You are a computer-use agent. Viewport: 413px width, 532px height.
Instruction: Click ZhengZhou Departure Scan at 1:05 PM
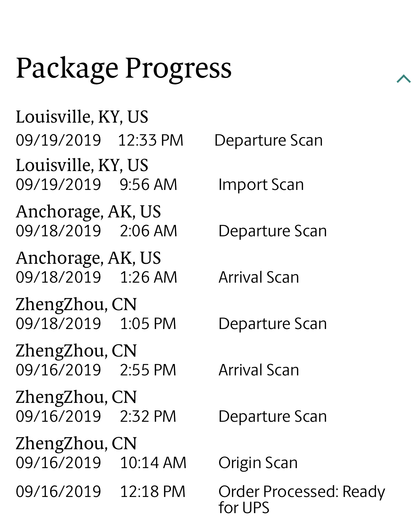273,324
